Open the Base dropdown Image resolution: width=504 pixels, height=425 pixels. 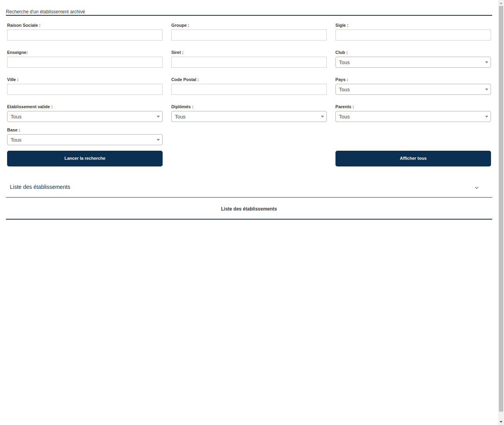(x=85, y=140)
